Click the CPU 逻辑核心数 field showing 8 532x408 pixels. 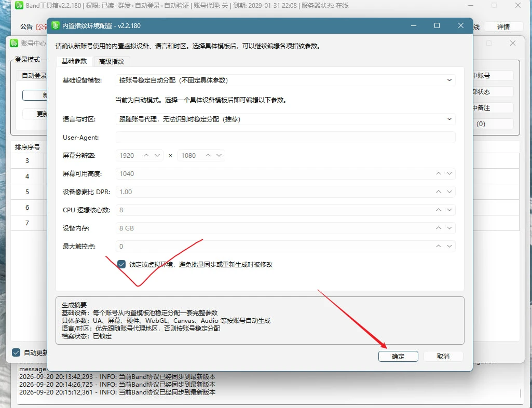click(285, 210)
